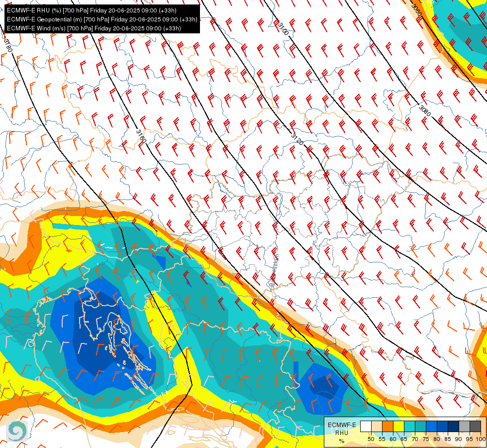This screenshot has height=448, width=487.
Task: Pick the orange 55-60 legend swatch
Action: (x=388, y=426)
